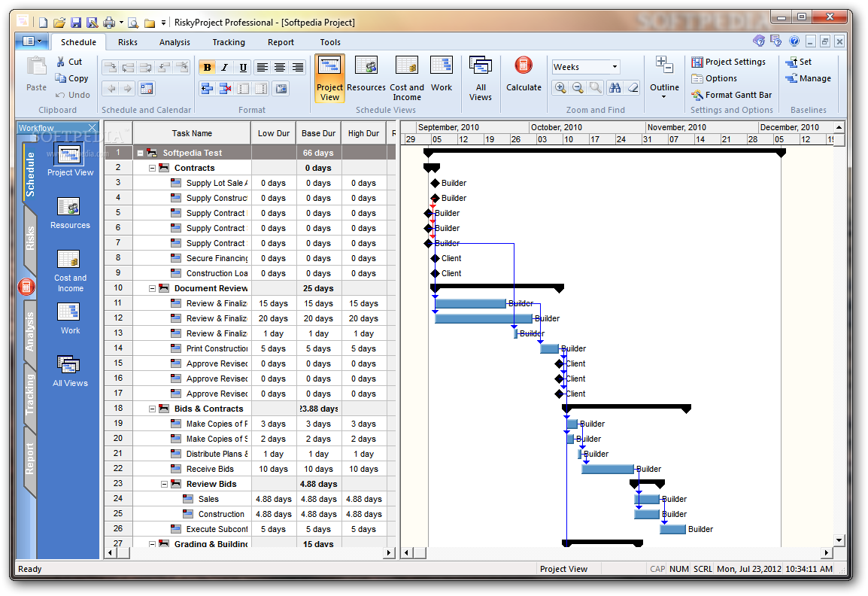This screenshot has height=596, width=868.
Task: Open Options in Settings group
Action: click(714, 79)
